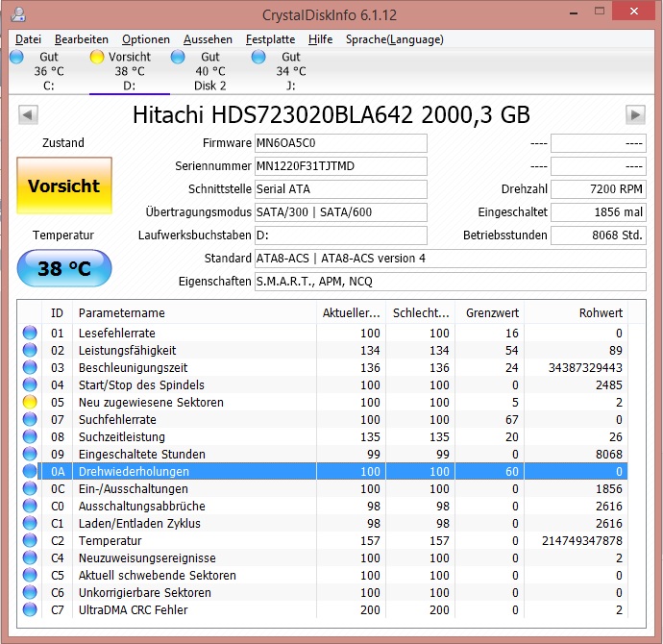Click raw value 34387329443 in Beschleunigungszeit row
663x644 pixels.
click(585, 367)
